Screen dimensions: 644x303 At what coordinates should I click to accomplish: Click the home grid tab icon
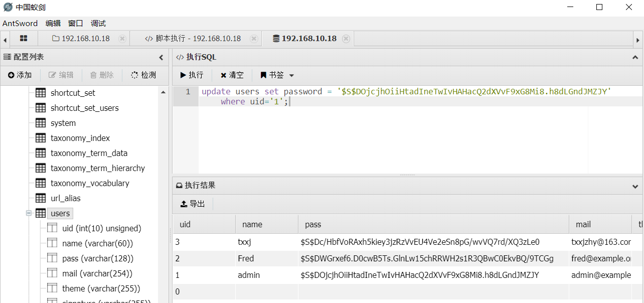[x=24, y=39]
